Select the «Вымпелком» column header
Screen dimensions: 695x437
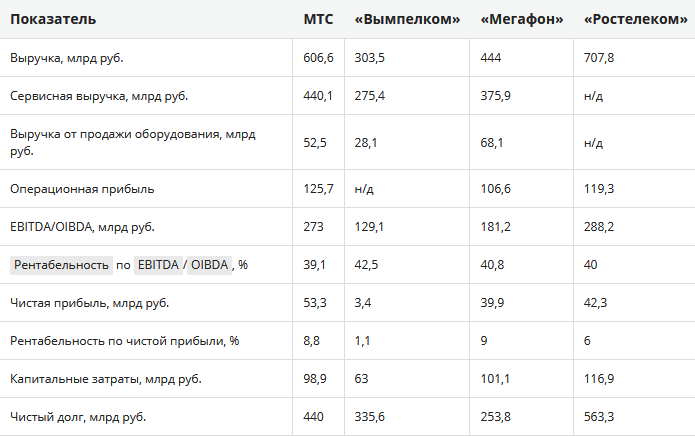[x=407, y=20]
